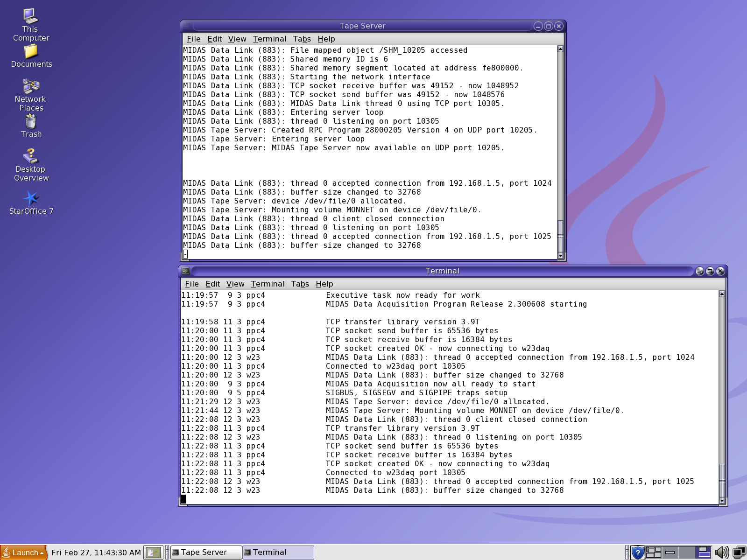Image resolution: width=747 pixels, height=560 pixels.
Task: Switch to the third workspace in the pager
Action: pos(686,553)
